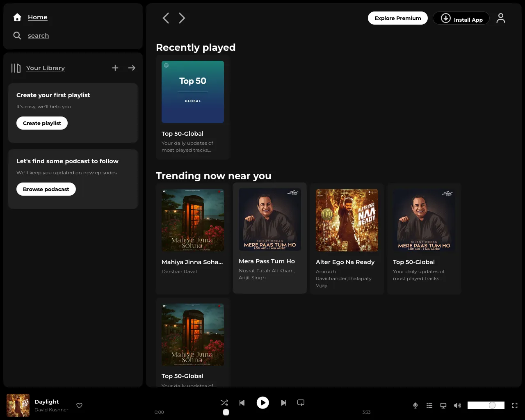Click the track duration "3:33"

pos(366,412)
